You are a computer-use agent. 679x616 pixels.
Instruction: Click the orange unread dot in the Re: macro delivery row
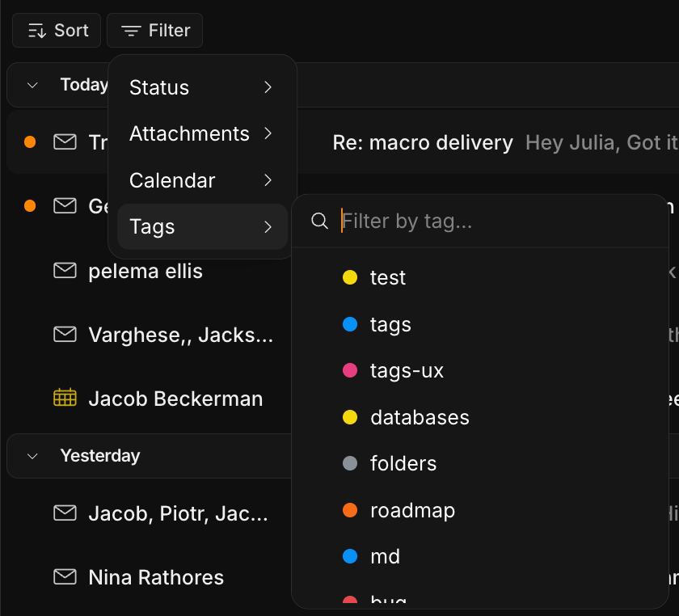[30, 142]
